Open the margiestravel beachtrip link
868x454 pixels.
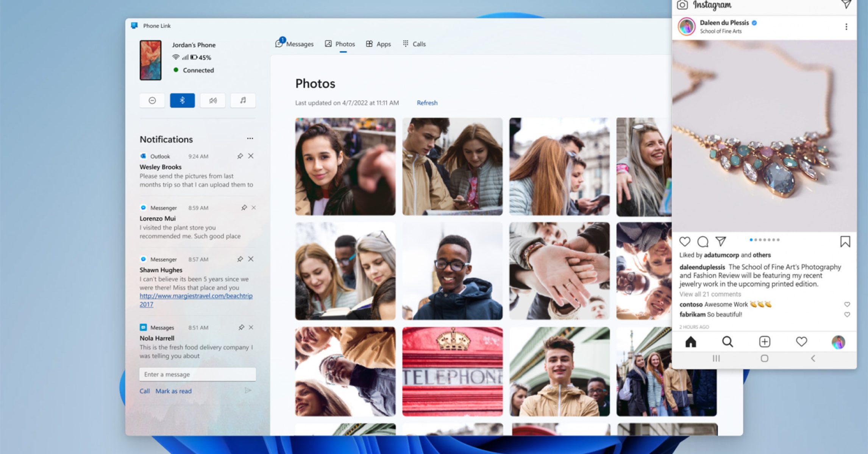[196, 296]
